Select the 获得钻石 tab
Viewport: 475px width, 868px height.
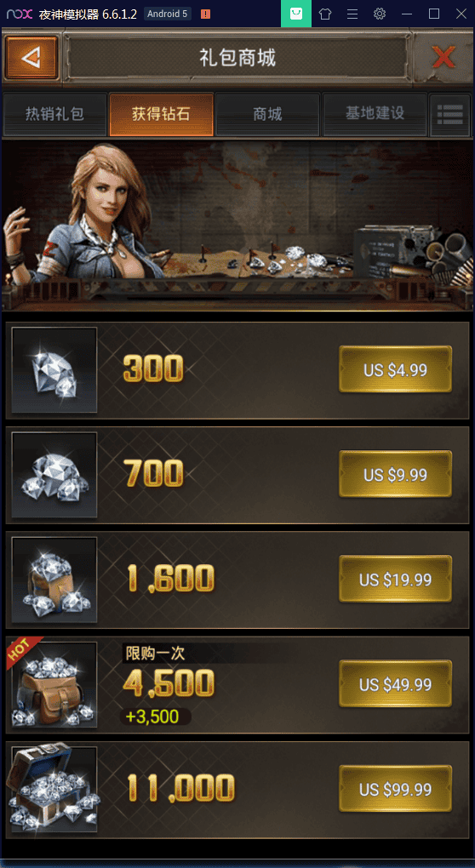tap(161, 115)
